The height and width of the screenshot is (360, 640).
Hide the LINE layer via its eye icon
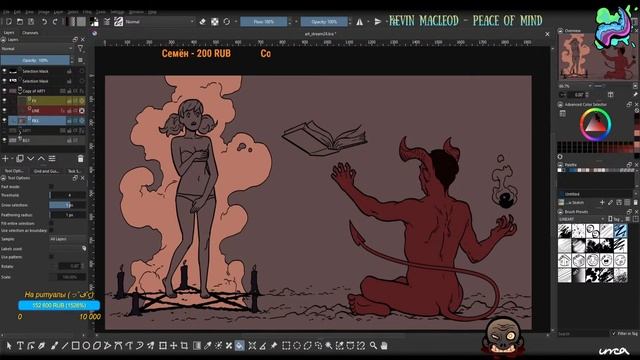click(x=4, y=110)
